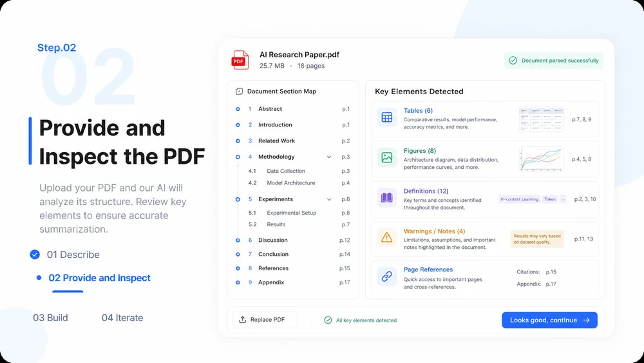This screenshot has height=363, width=644.
Task: Go to 04 Iterate step
Action: tap(122, 318)
